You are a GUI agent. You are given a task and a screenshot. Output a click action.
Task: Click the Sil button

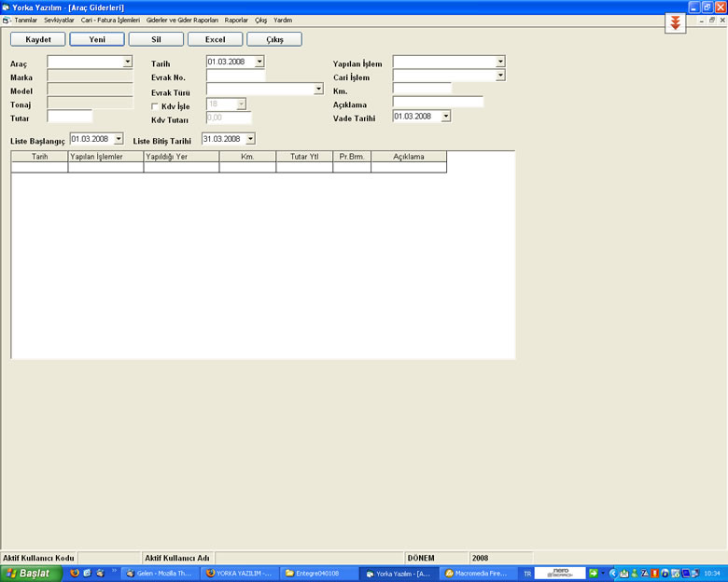click(156, 39)
